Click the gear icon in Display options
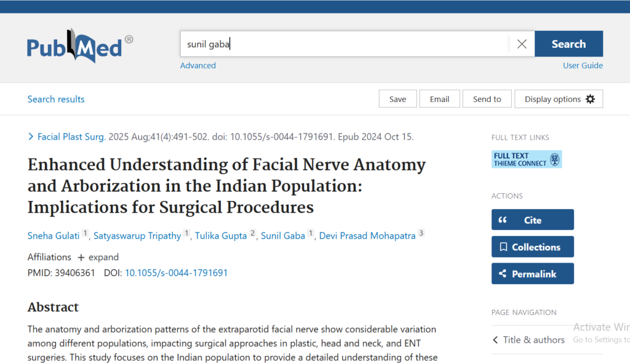Image resolution: width=630 pixels, height=364 pixels. (590, 99)
